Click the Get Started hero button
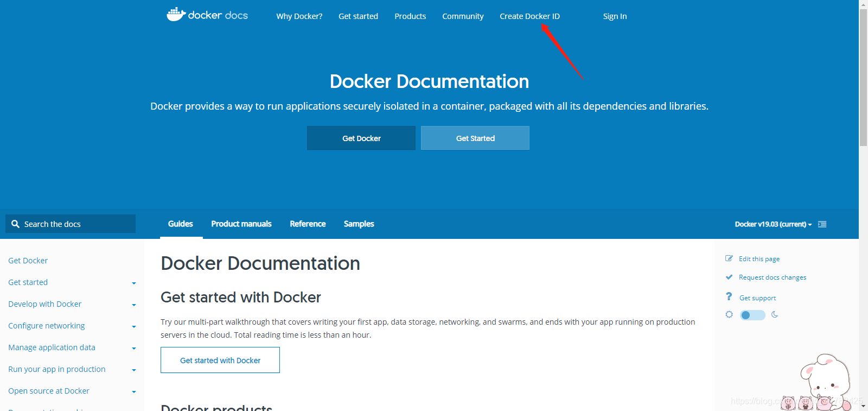The width and height of the screenshot is (868, 411). [475, 138]
